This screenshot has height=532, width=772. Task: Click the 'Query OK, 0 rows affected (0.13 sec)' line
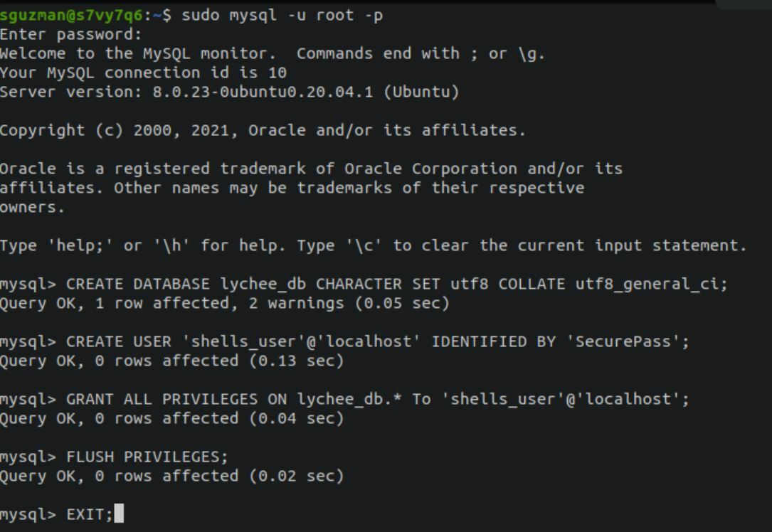[171, 361]
